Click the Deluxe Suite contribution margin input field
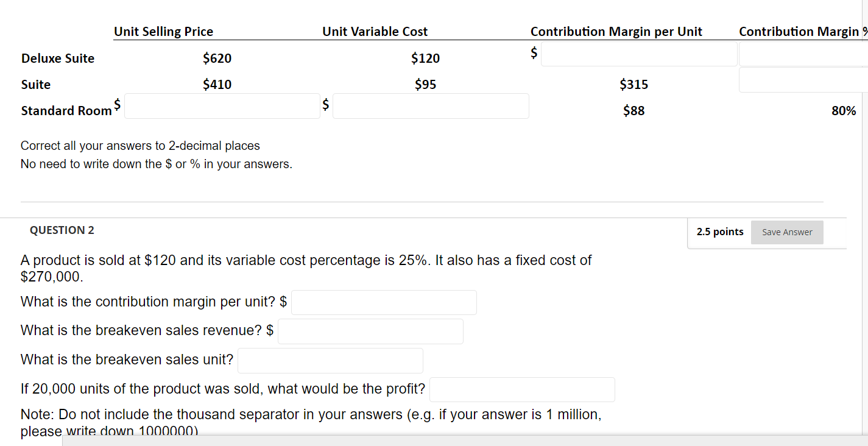 638,54
